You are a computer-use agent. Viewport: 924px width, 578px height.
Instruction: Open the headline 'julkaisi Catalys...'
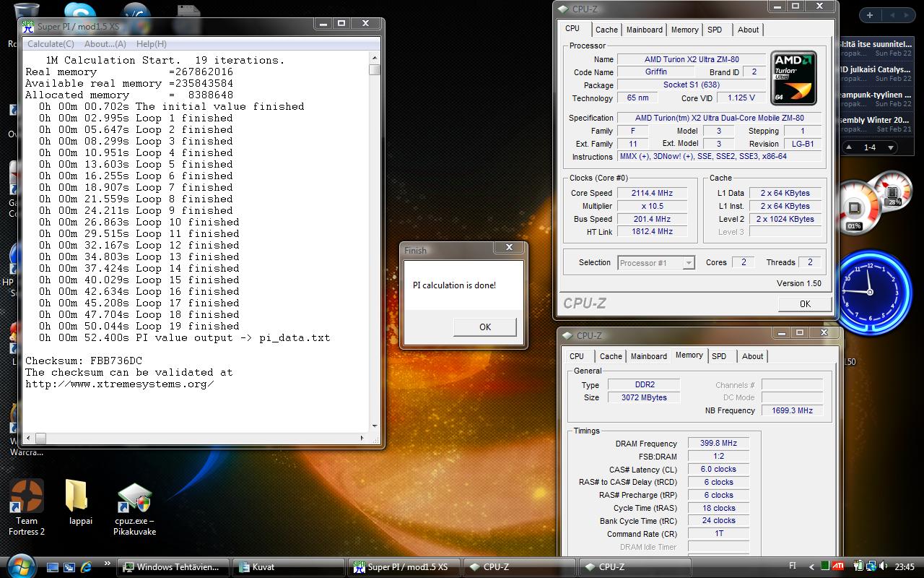coord(876,69)
